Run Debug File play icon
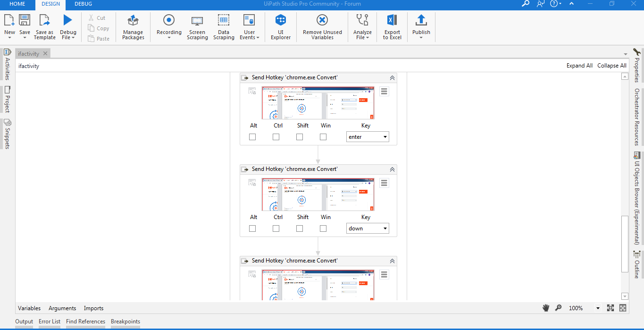This screenshot has width=644, height=330. click(x=68, y=20)
